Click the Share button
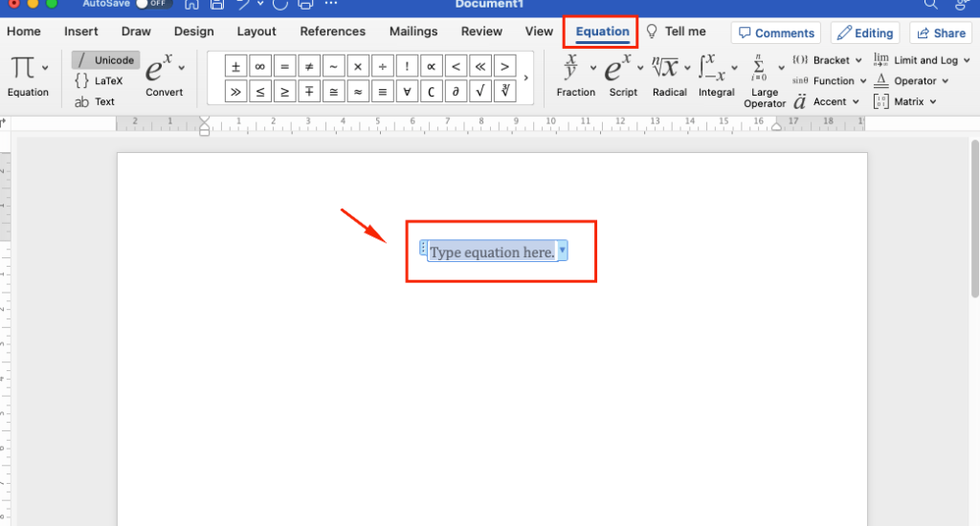Screen dimensions: 980x526 click(941, 33)
